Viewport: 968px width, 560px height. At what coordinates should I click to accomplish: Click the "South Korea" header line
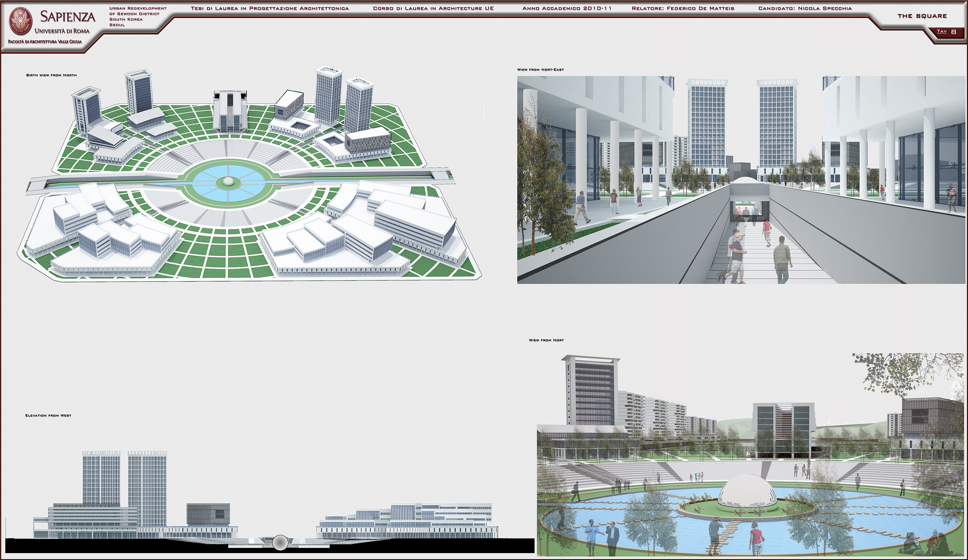click(126, 19)
